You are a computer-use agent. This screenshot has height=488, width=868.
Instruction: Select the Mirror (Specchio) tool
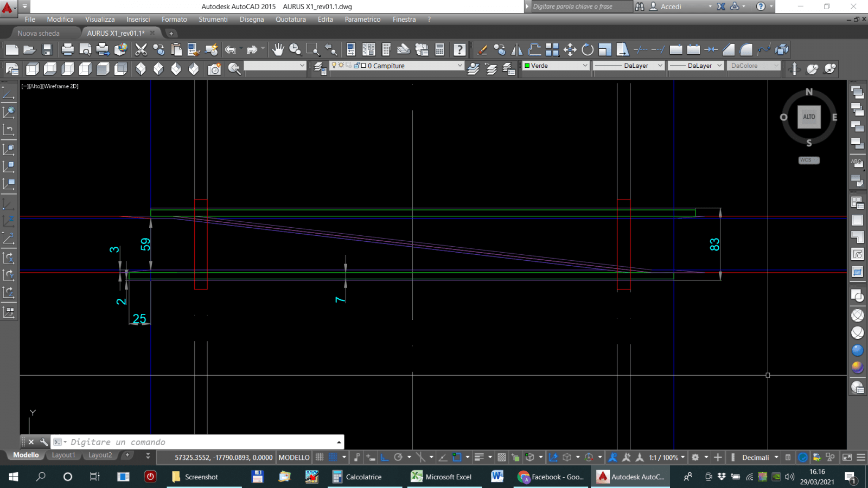(x=517, y=50)
